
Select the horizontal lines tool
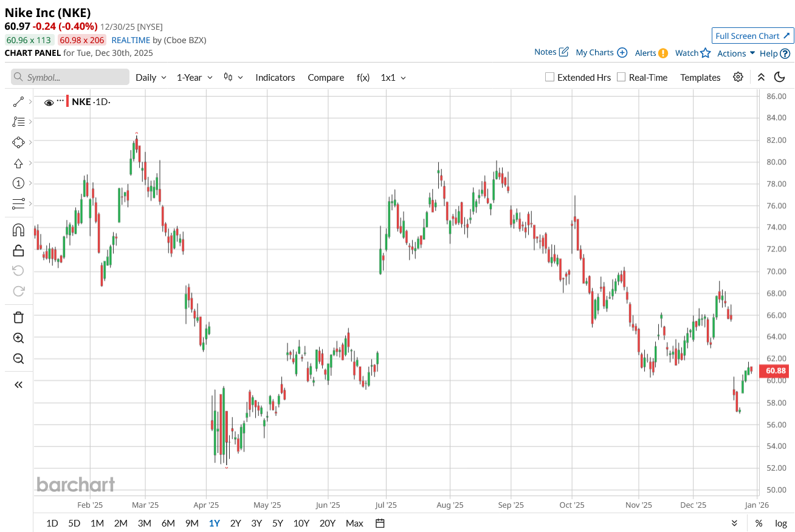coord(18,203)
